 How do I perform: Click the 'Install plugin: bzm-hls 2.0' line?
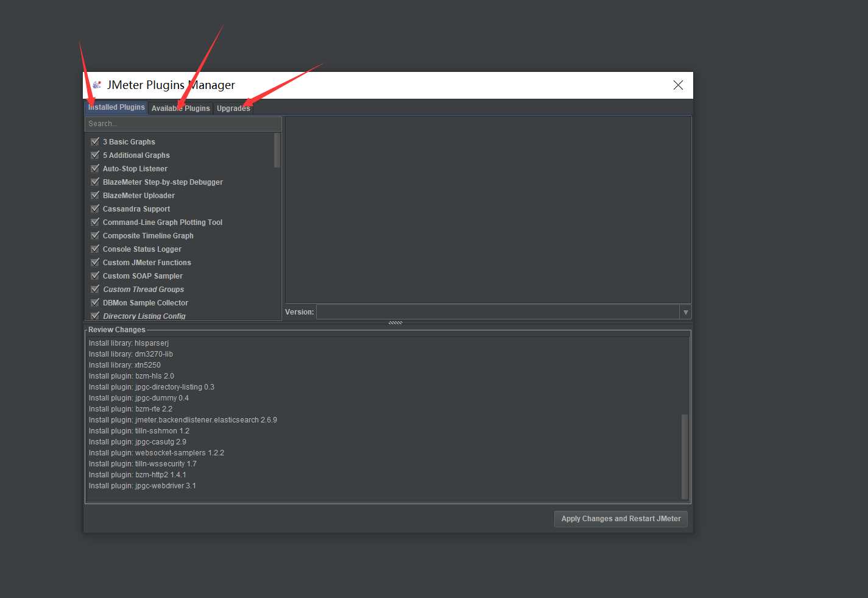pyautogui.click(x=132, y=376)
